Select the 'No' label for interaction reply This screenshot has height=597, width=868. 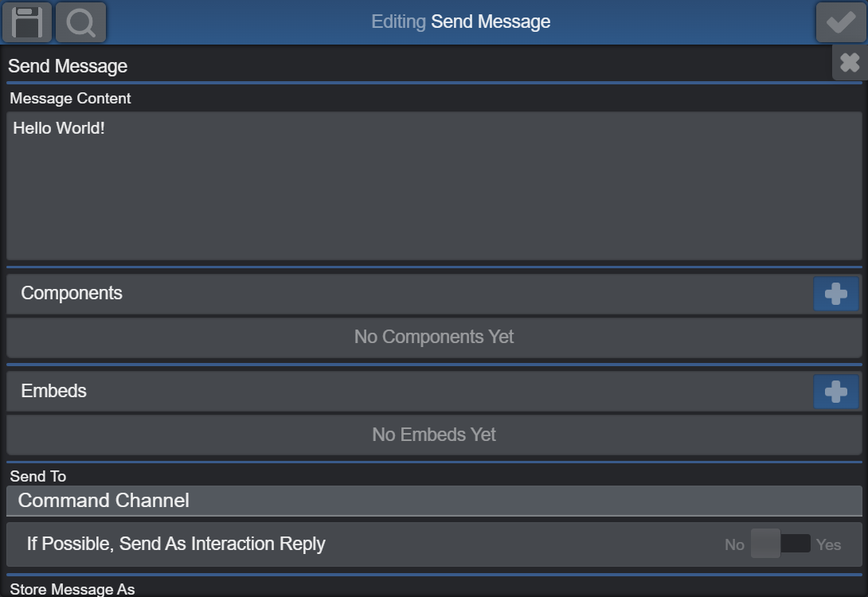coord(734,545)
